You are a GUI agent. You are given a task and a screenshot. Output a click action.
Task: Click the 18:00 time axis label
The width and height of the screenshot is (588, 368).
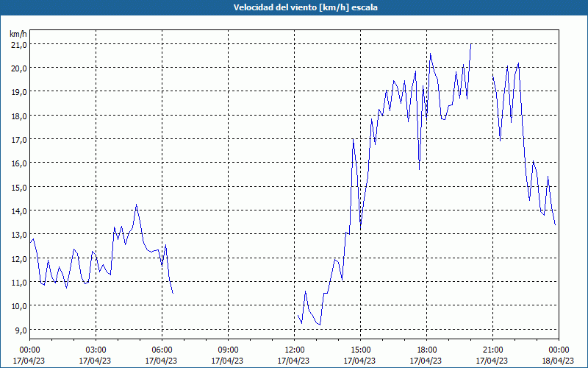[x=427, y=350]
